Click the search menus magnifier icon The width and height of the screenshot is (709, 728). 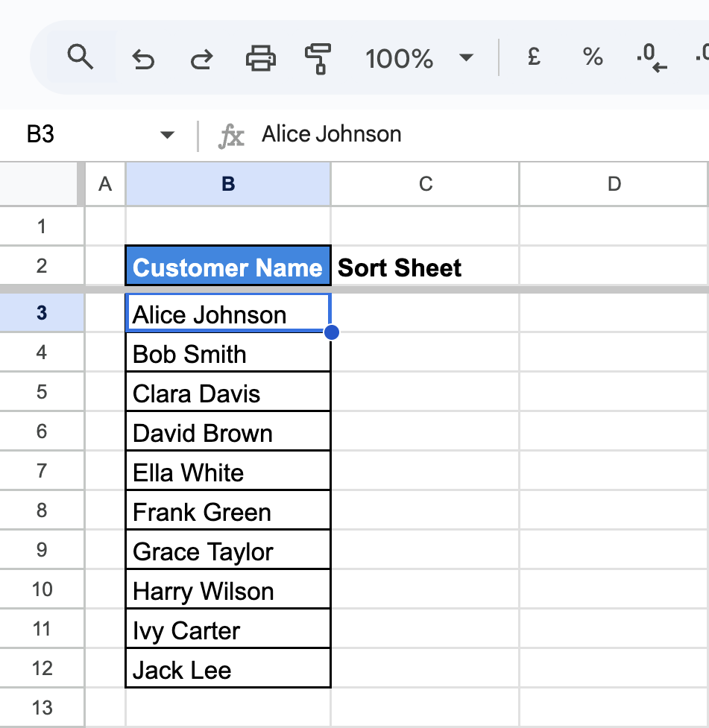[81, 57]
